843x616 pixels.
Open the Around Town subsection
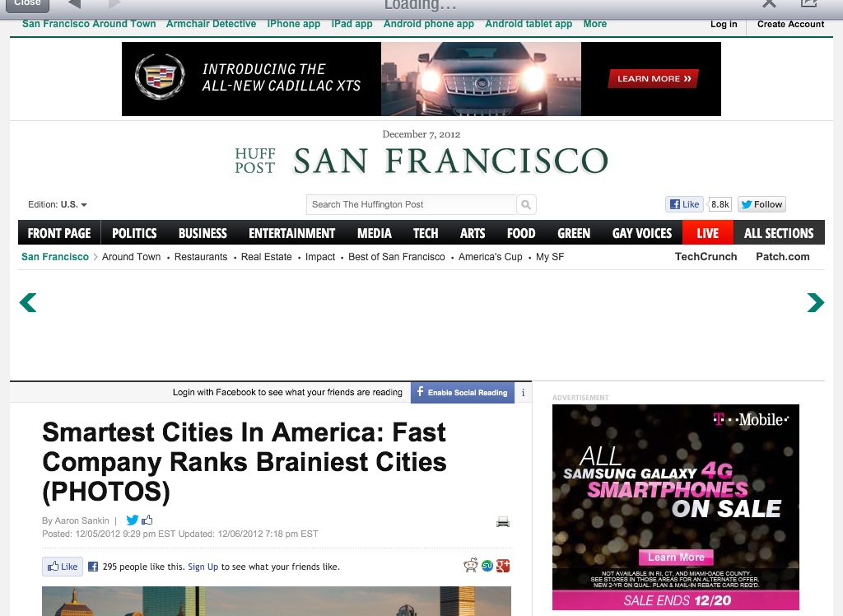(131, 257)
